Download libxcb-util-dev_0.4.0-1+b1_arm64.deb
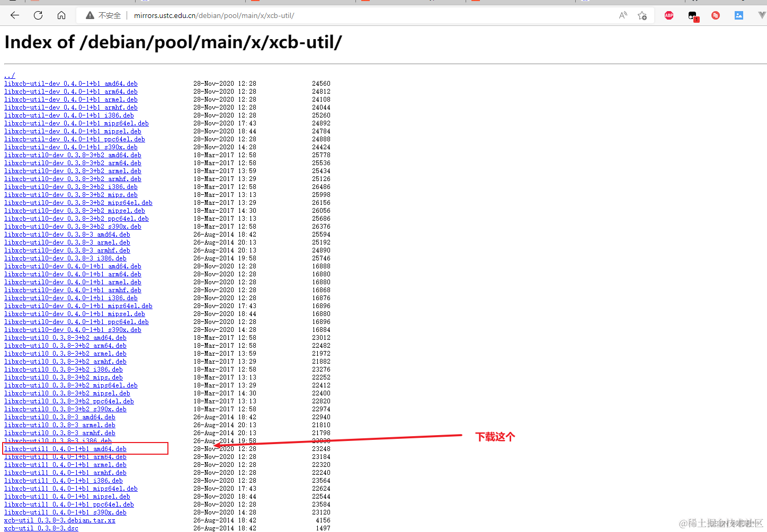767x532 pixels. [71, 92]
